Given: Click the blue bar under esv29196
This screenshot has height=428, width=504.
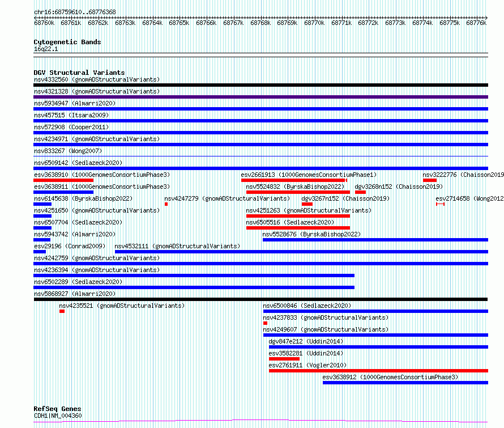Looking at the screenshot, I should click(x=40, y=252).
